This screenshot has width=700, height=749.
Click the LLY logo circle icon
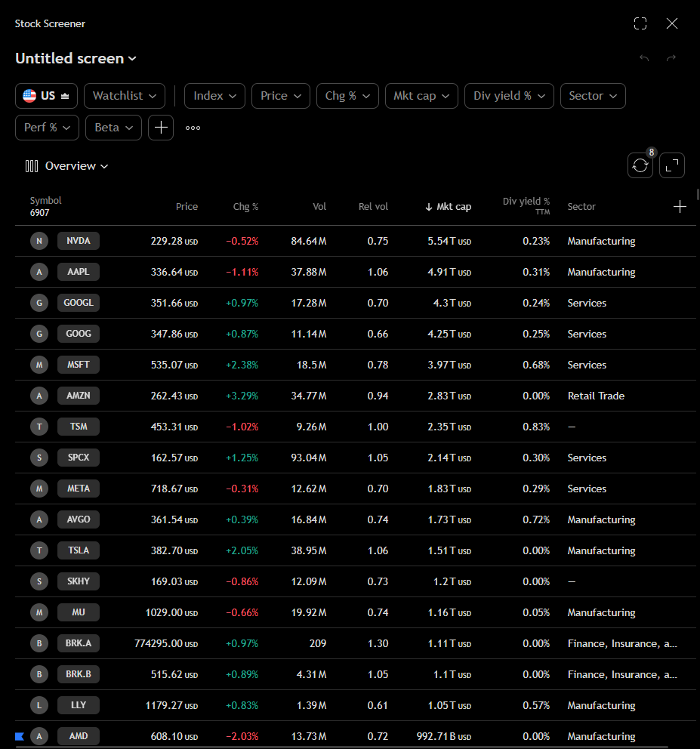(x=39, y=705)
